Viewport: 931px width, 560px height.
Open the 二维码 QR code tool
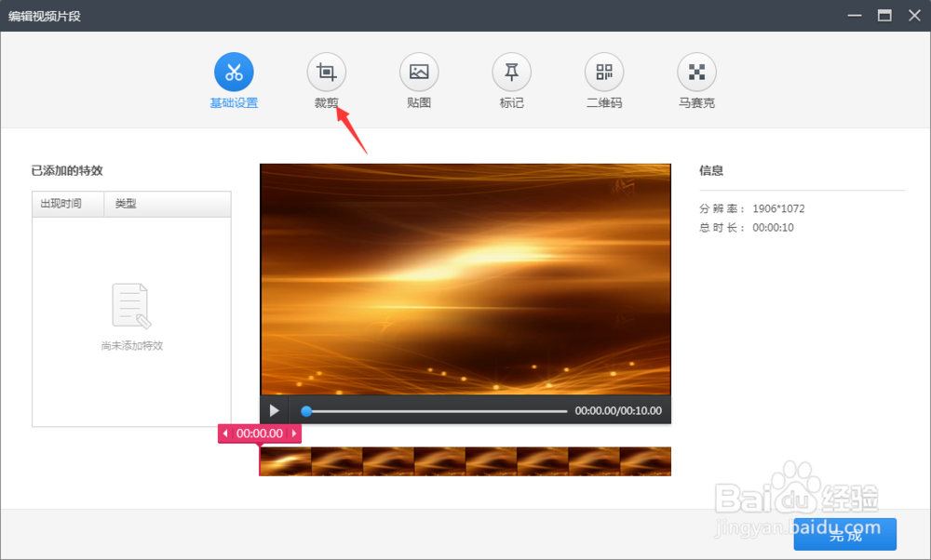tap(604, 73)
